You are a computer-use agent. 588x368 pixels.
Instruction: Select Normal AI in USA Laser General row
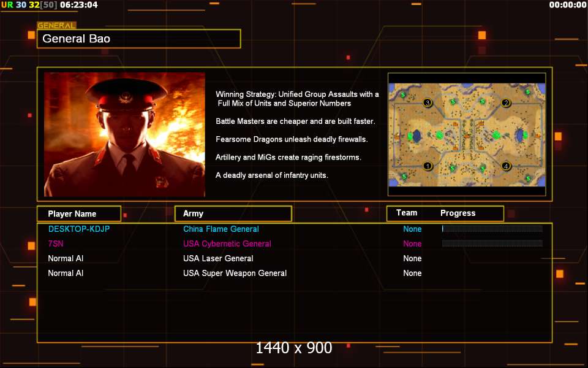[x=66, y=258]
